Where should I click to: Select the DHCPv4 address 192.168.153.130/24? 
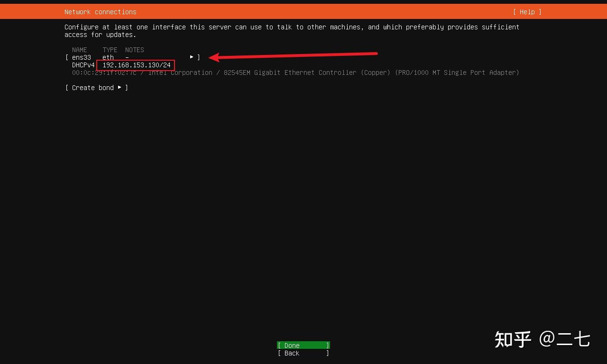point(136,65)
